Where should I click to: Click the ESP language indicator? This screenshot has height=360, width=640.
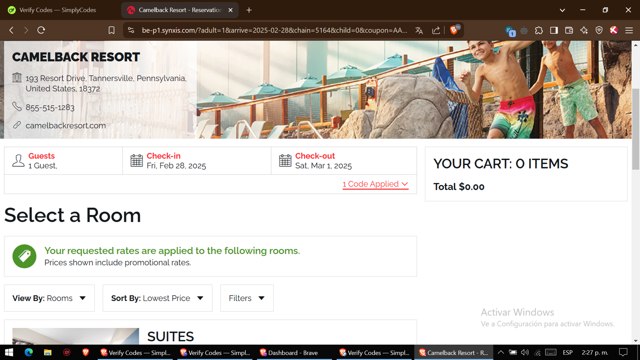[567, 353]
